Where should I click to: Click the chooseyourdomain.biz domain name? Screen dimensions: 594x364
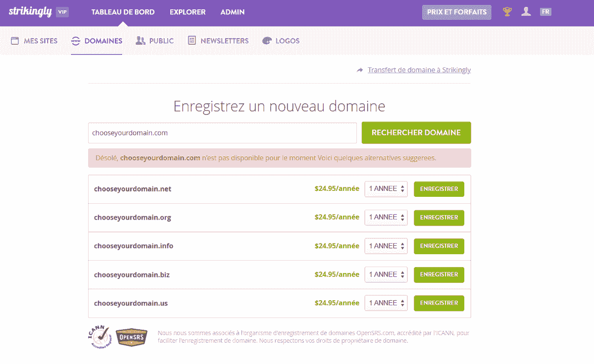click(x=132, y=274)
